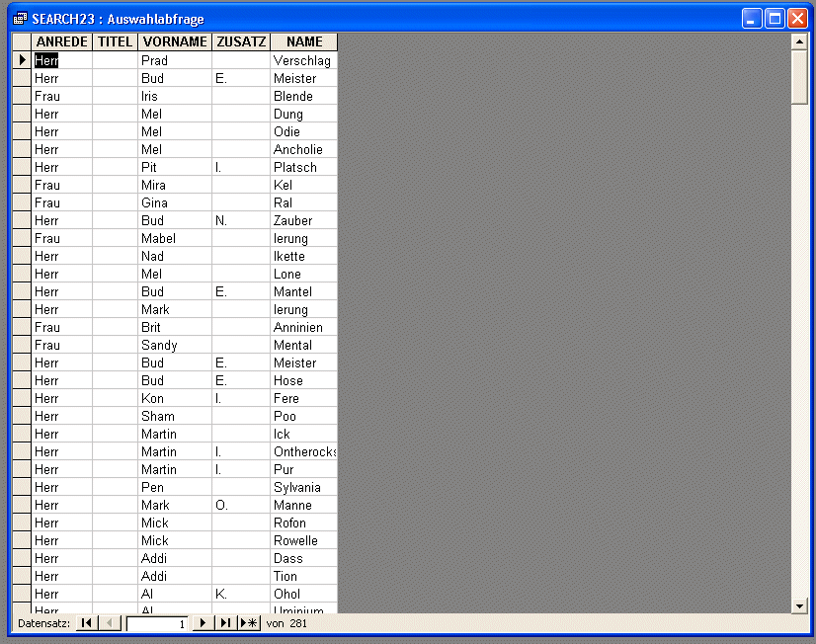Viewport: 816px width, 644px height.
Task: Select the first name cell 'Kon'
Action: coord(175,398)
